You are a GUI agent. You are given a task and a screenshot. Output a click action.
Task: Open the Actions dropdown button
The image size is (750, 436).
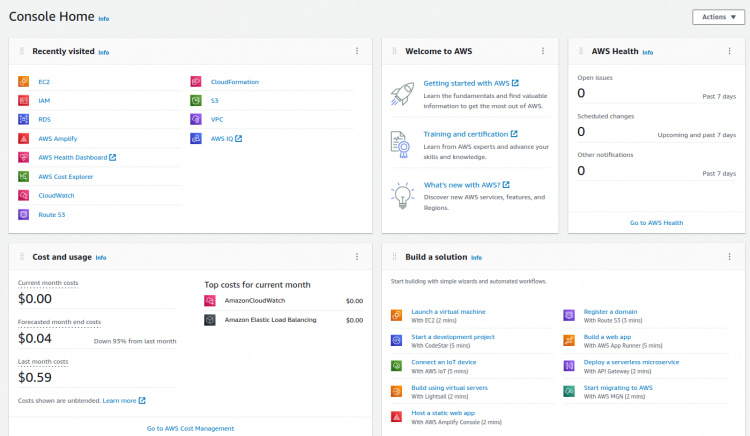(718, 17)
